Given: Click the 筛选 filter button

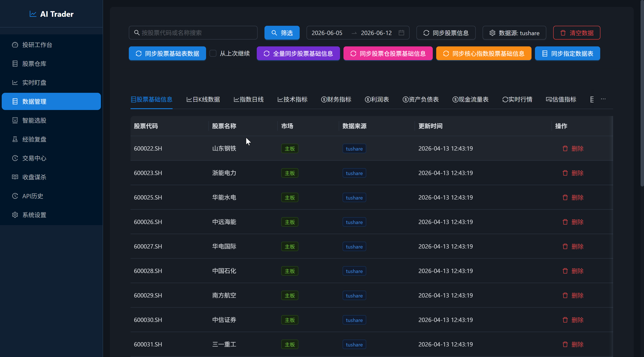Looking at the screenshot, I should click(282, 33).
